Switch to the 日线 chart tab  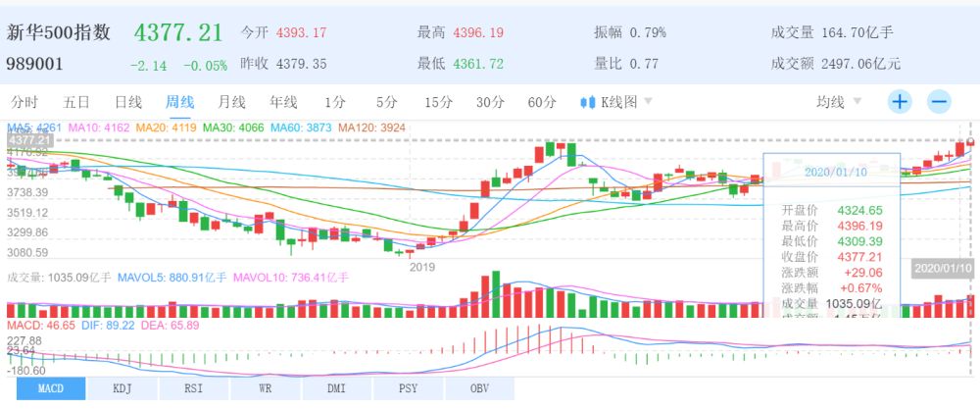128,102
